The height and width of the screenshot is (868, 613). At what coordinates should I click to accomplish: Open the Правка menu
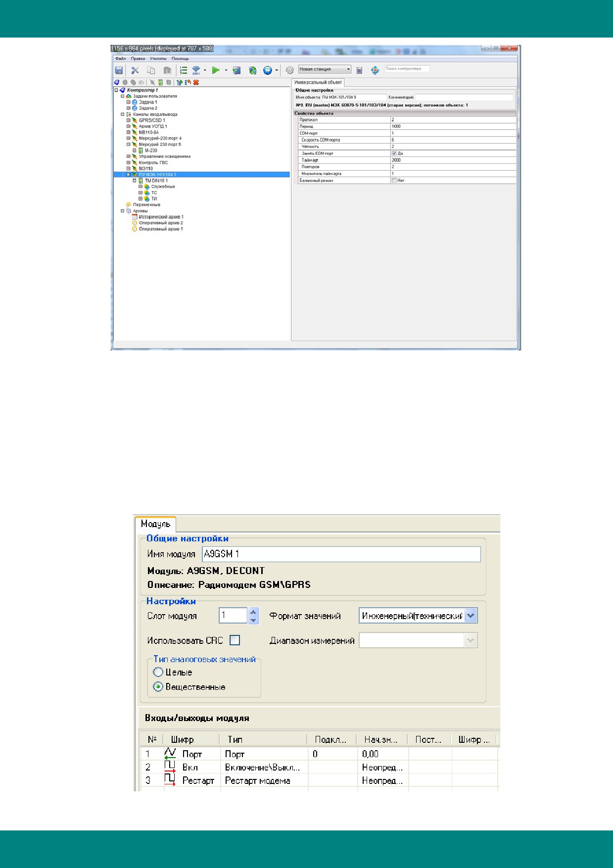(x=138, y=58)
